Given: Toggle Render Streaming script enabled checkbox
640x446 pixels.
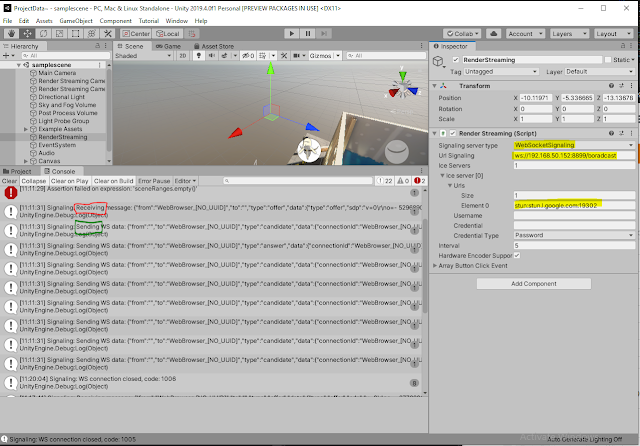Looking at the screenshot, I should click(x=452, y=133).
